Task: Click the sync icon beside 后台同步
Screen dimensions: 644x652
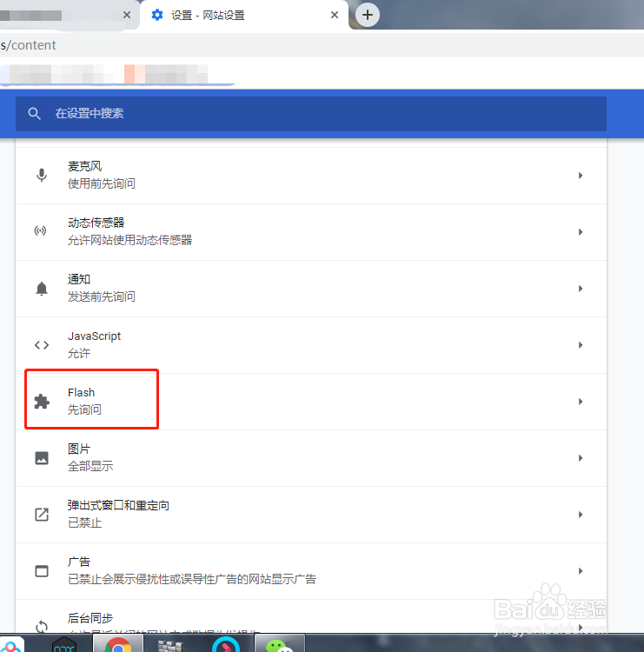Action: click(x=42, y=627)
